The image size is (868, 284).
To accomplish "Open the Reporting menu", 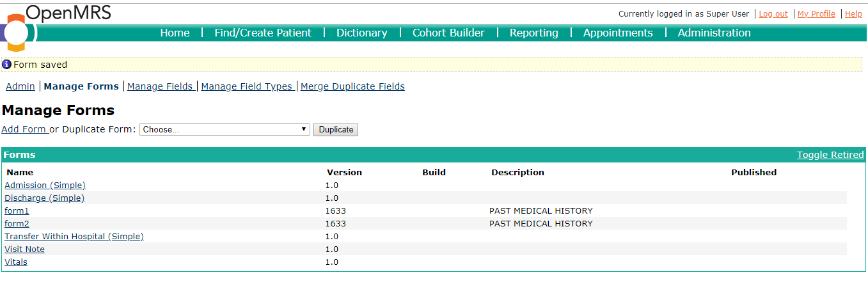I will pyautogui.click(x=534, y=33).
